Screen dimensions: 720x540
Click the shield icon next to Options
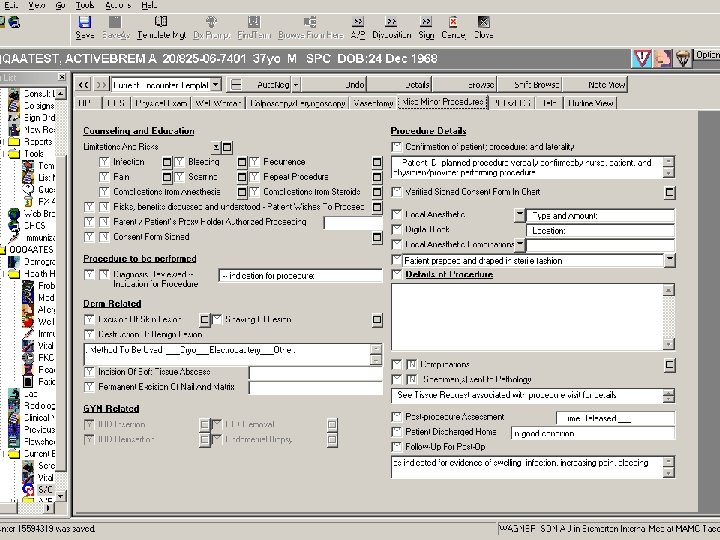pos(683,59)
